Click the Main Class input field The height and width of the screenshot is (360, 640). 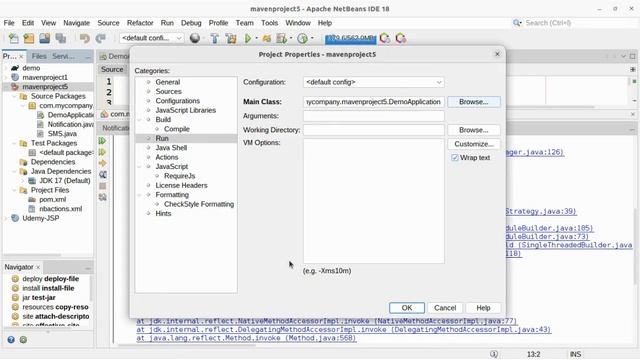click(x=373, y=102)
